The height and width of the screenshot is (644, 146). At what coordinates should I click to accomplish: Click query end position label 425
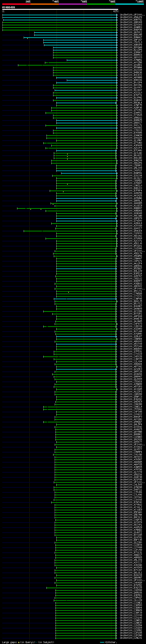(x=115, y=11)
